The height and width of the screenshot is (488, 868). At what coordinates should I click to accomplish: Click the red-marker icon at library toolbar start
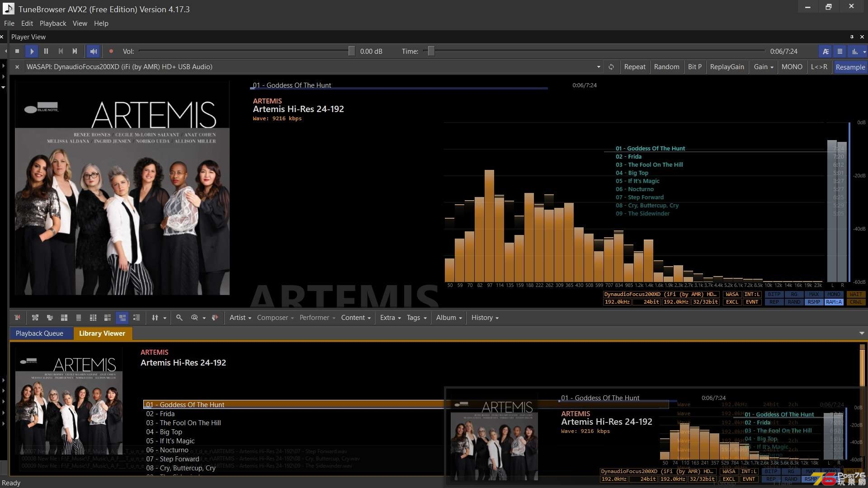click(x=17, y=318)
